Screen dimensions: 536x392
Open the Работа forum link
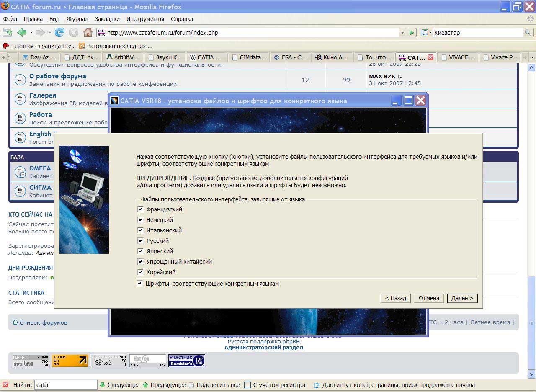(x=41, y=115)
